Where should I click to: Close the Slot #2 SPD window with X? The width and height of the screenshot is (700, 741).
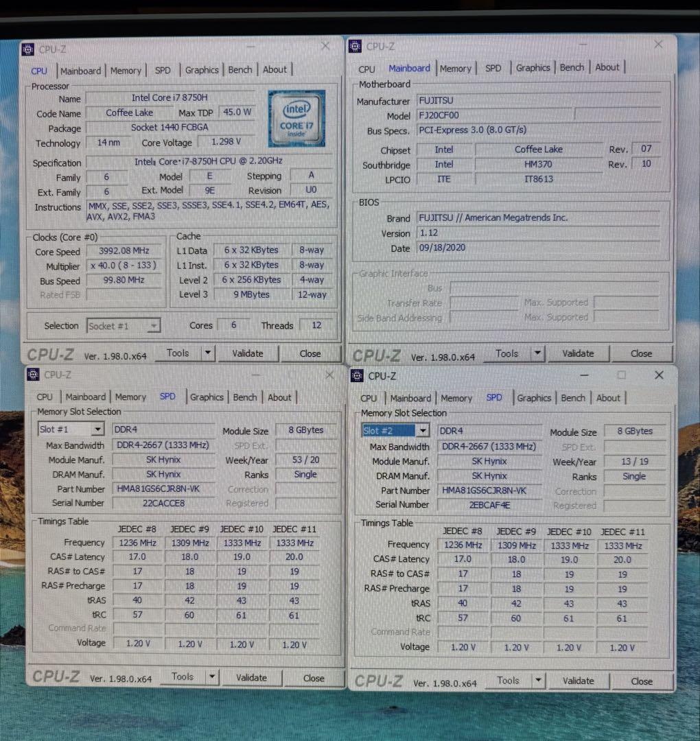659,375
